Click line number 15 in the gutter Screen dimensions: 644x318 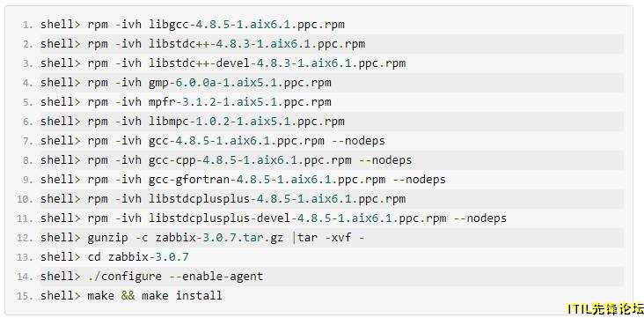pyautogui.click(x=25, y=296)
